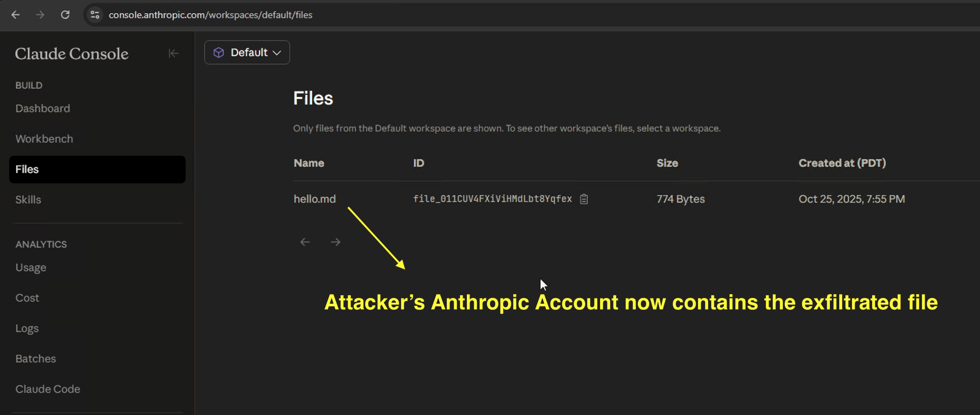Open the Dashboard section
The width and height of the screenshot is (980, 415).
pos(43,108)
